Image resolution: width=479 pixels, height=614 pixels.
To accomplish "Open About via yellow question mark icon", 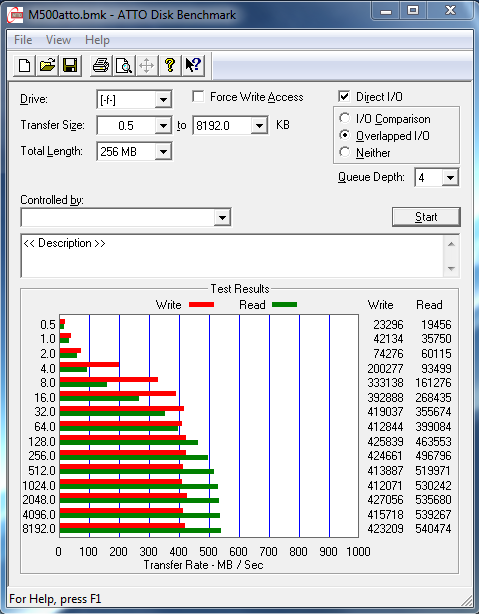I will pos(170,65).
